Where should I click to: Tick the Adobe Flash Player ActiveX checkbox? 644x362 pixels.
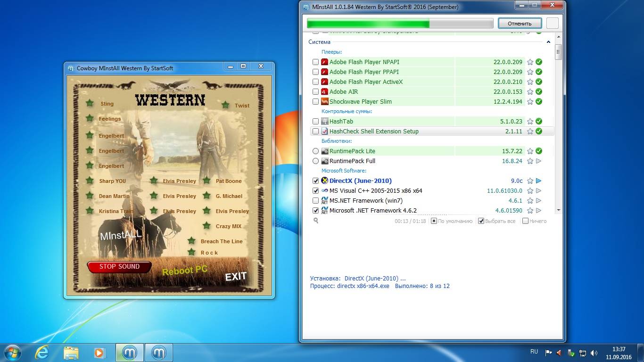(x=316, y=82)
